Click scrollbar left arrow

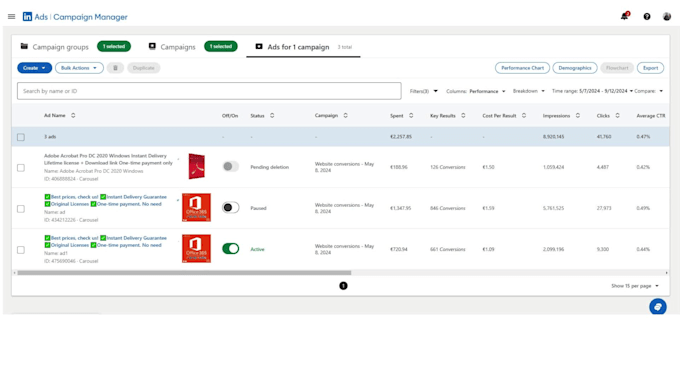(x=14, y=273)
